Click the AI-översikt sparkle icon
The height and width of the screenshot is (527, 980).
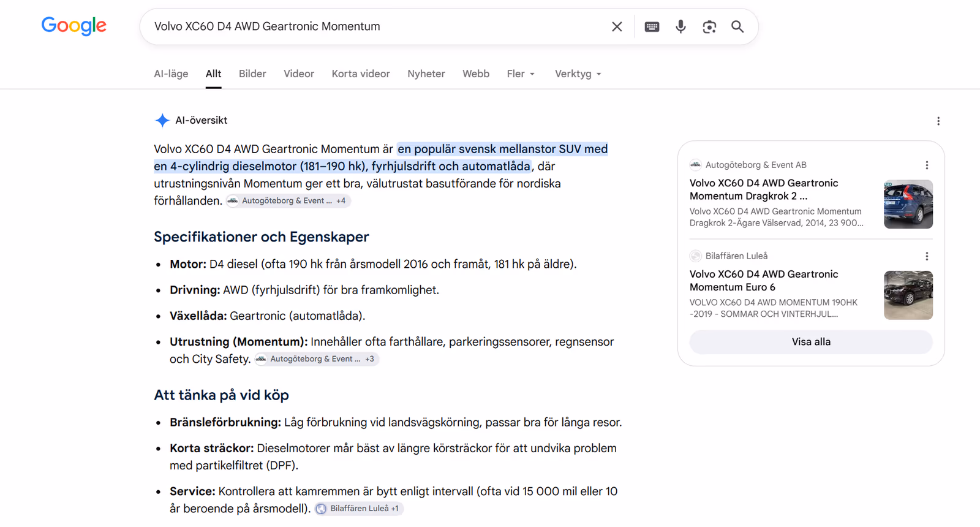click(x=162, y=120)
